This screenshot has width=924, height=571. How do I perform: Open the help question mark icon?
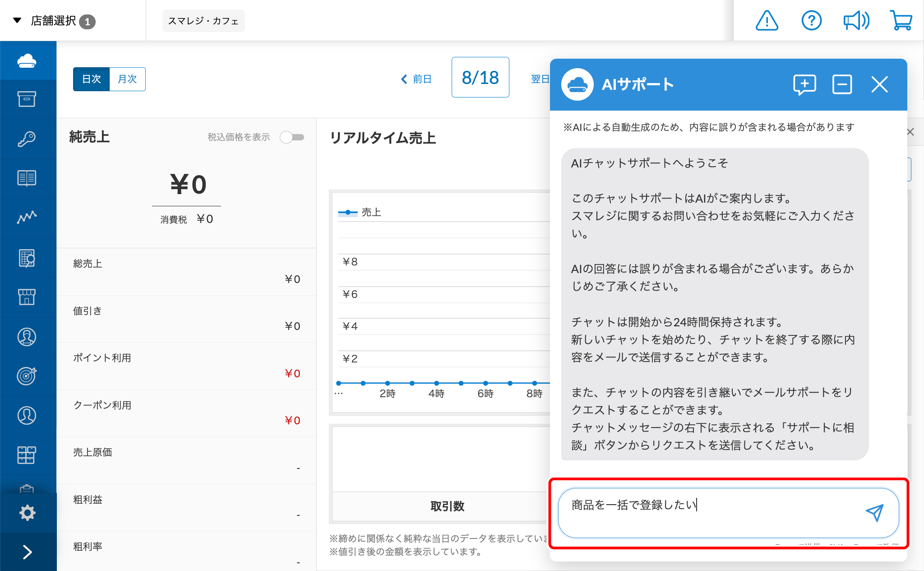tap(812, 21)
